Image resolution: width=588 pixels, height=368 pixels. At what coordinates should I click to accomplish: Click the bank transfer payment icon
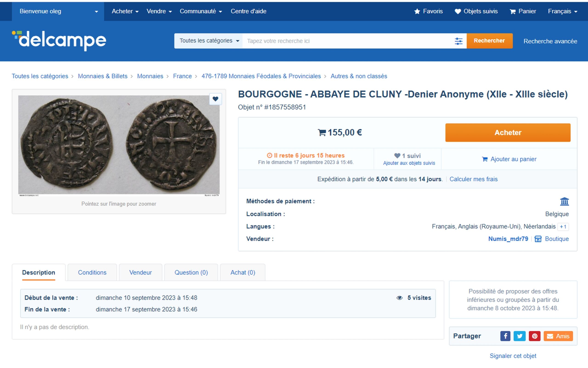point(564,201)
